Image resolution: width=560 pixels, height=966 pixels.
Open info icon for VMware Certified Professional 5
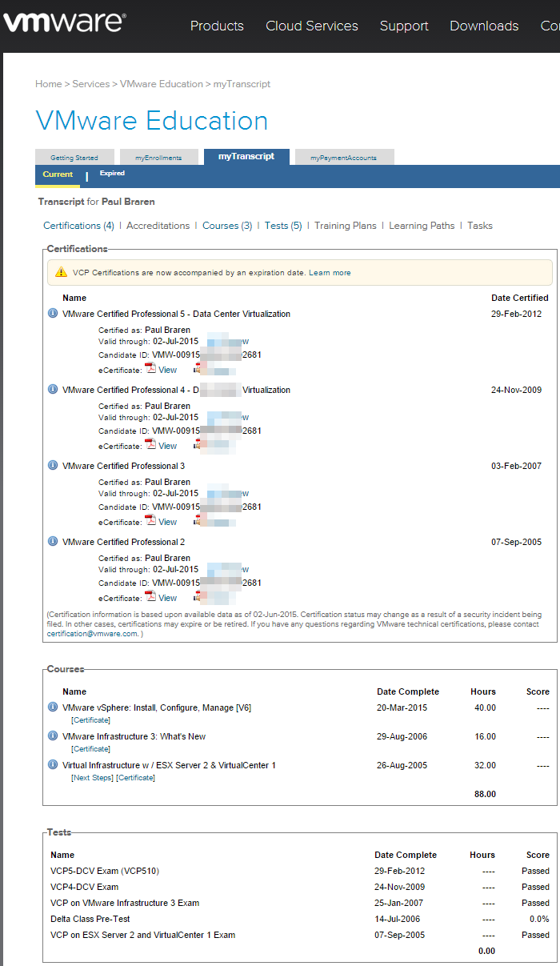pos(53,314)
